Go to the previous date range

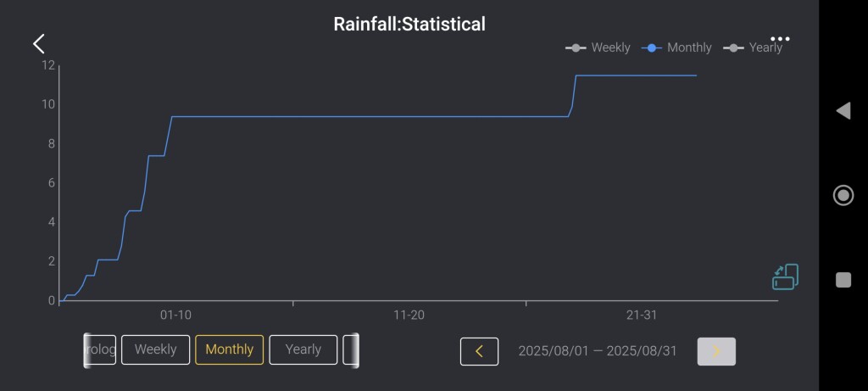coord(479,351)
